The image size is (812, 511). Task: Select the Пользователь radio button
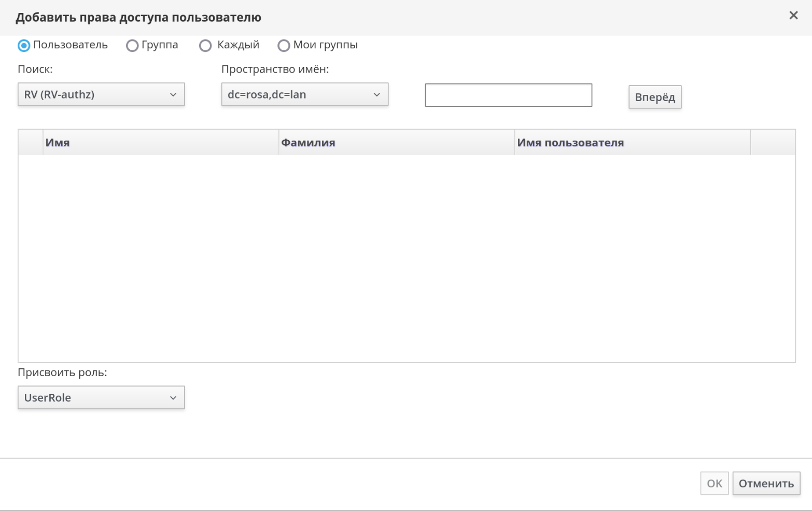(x=24, y=46)
